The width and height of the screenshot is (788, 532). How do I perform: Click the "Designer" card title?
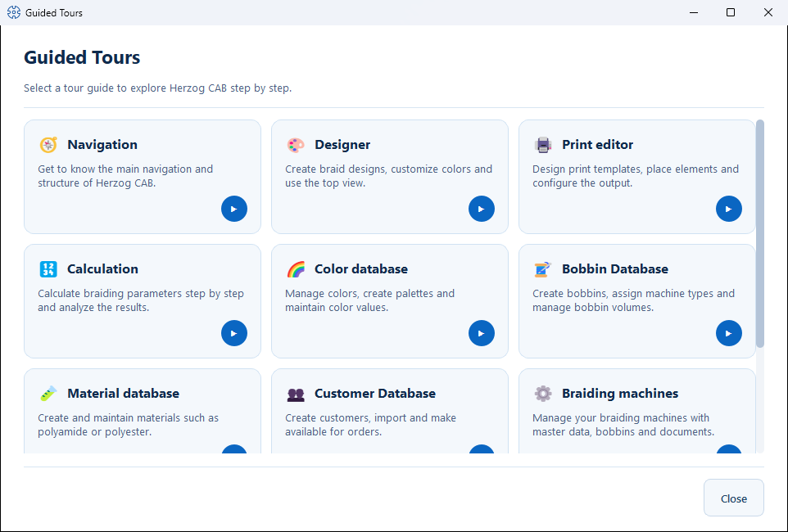[x=342, y=145]
